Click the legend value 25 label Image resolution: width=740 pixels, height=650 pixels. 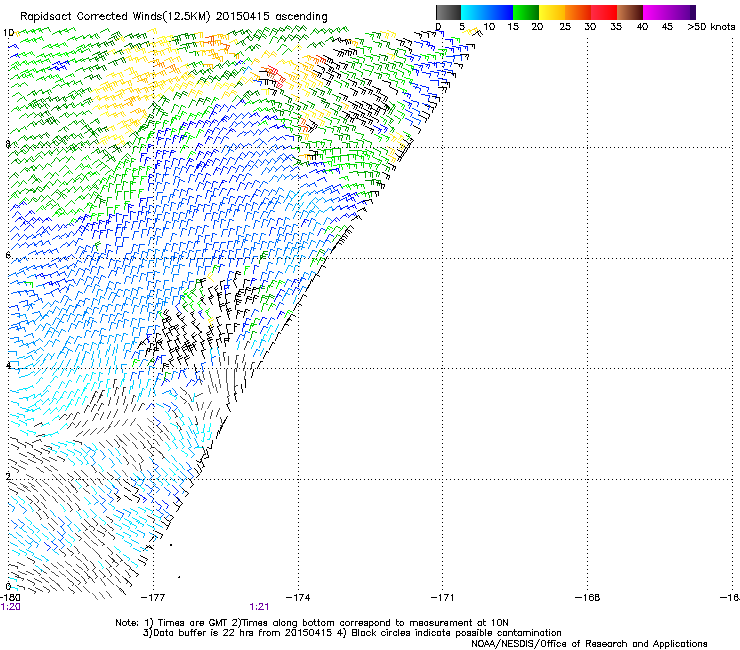tap(565, 27)
